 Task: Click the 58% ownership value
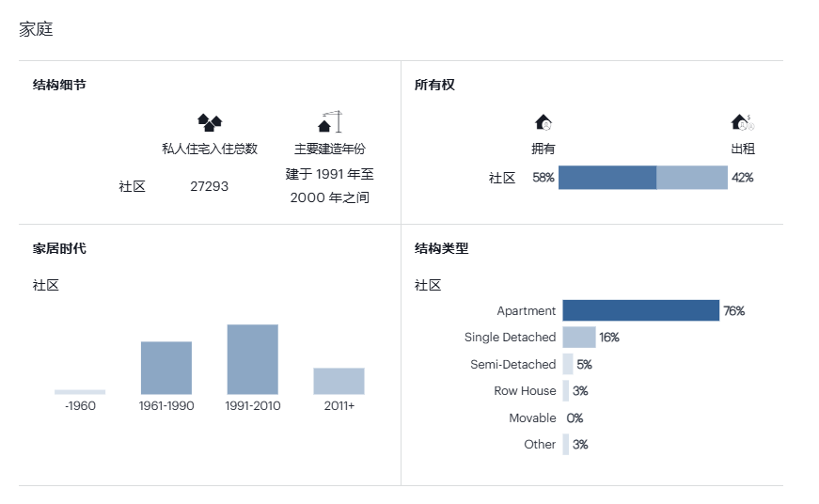543,178
